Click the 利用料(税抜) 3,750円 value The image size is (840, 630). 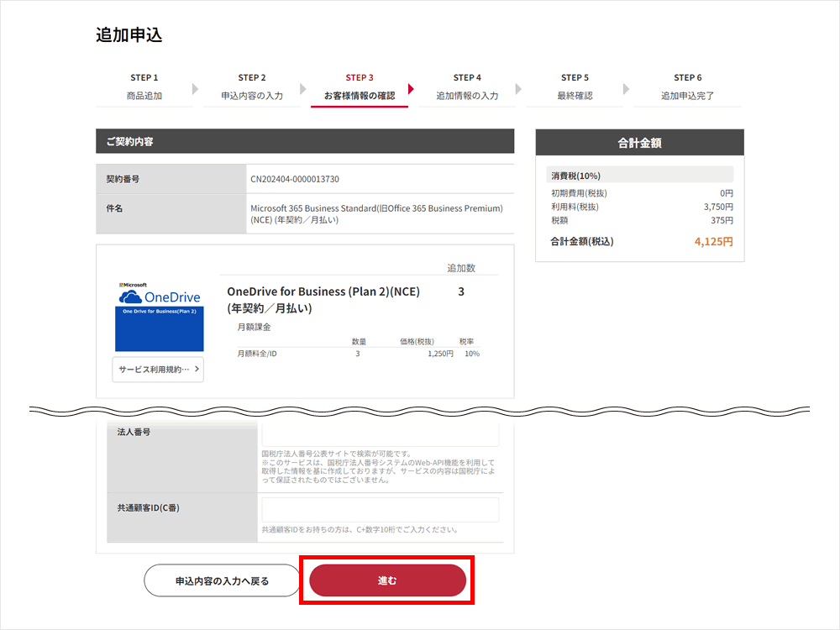tap(718, 207)
